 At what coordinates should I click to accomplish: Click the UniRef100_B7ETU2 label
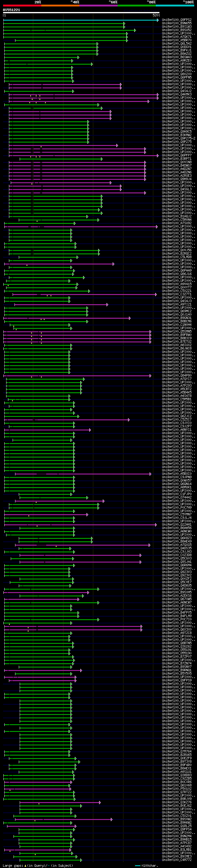(x=177, y=342)
